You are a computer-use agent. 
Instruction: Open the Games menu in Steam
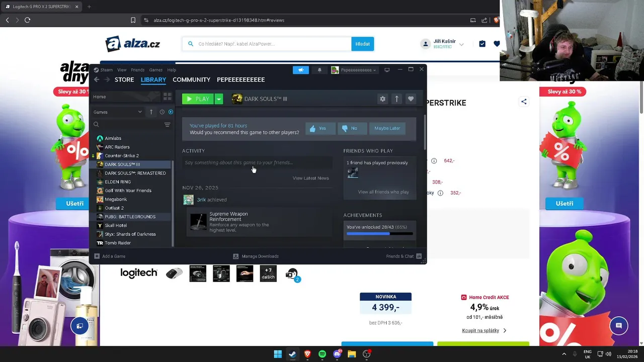tap(155, 70)
